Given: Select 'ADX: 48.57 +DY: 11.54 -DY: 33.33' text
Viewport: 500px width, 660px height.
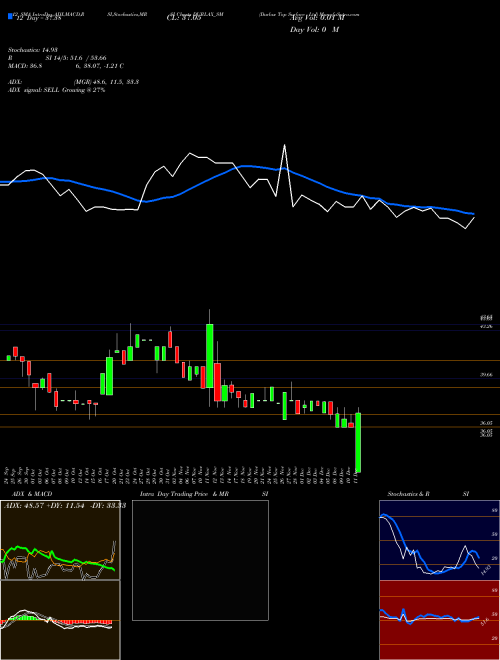Looking at the screenshot, I should point(65,505).
